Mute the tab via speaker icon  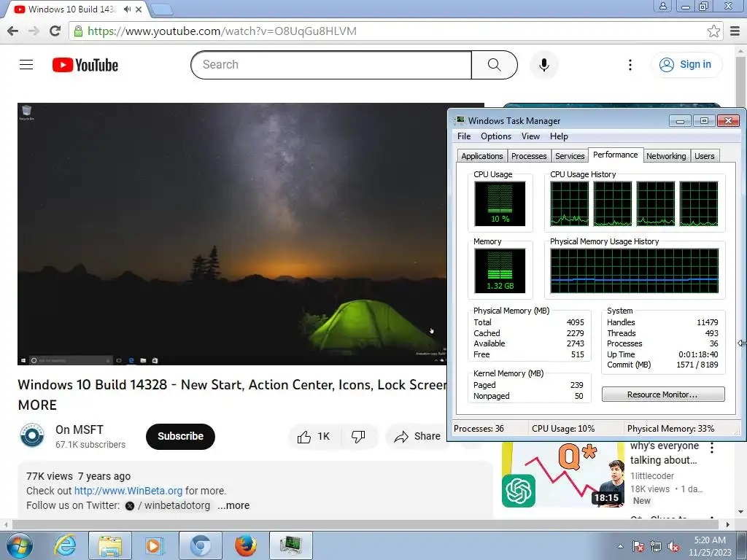(127, 9)
